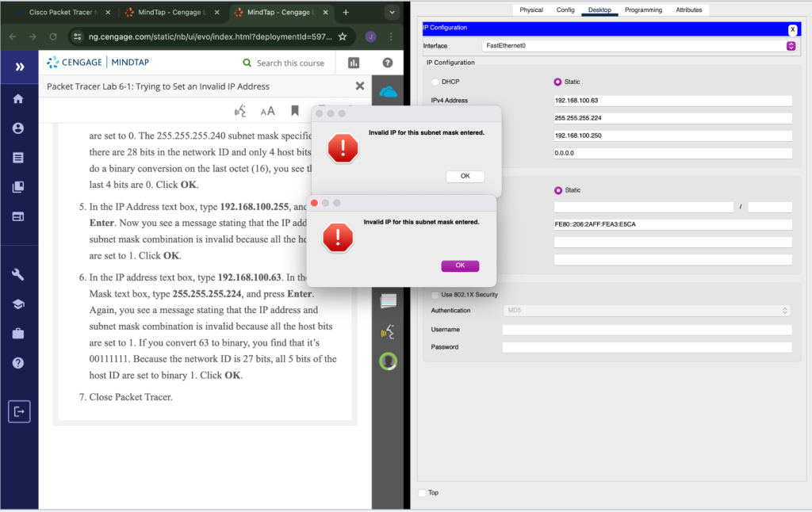This screenshot has height=512, width=812.
Task: Open the list page icon in MindTap sidebar
Action: 18,158
